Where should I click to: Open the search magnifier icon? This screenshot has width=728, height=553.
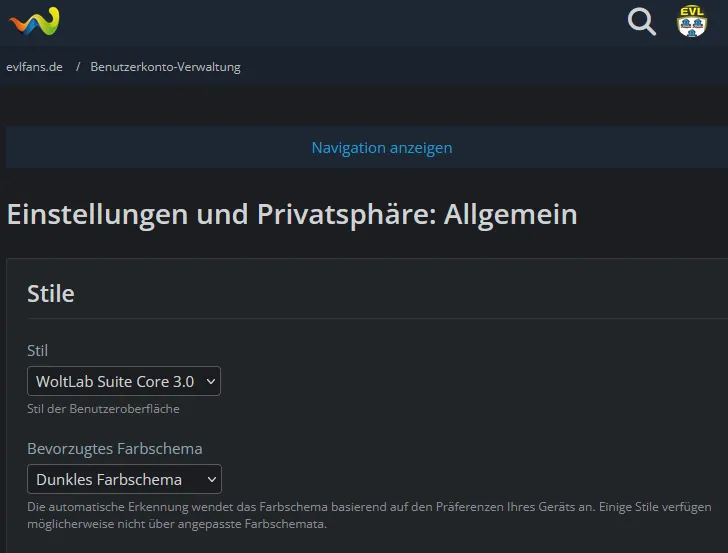642,21
